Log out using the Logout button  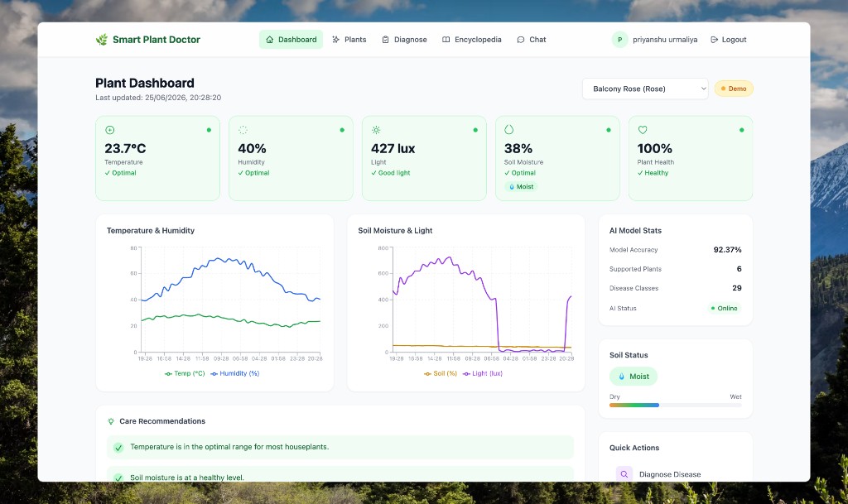click(x=729, y=40)
